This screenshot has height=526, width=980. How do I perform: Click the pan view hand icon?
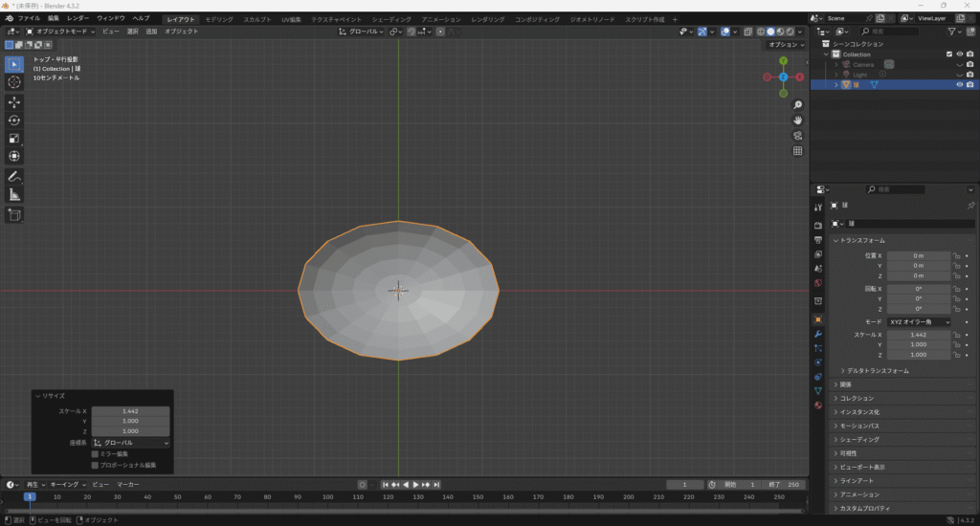(x=797, y=120)
